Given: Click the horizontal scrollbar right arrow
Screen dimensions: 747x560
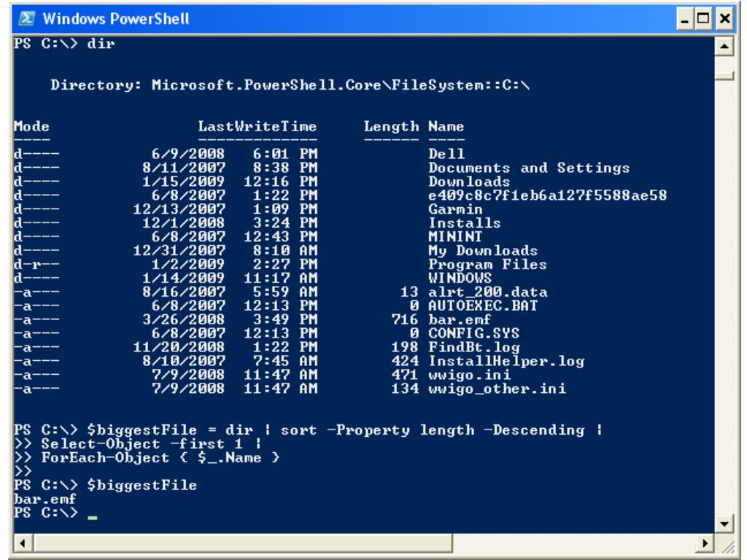Looking at the screenshot, I should 705,542.
